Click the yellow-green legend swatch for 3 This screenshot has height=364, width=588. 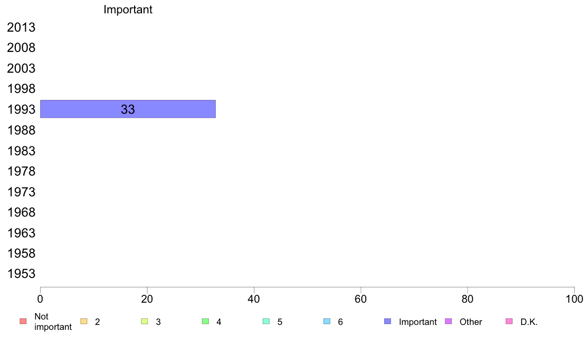[145, 321]
